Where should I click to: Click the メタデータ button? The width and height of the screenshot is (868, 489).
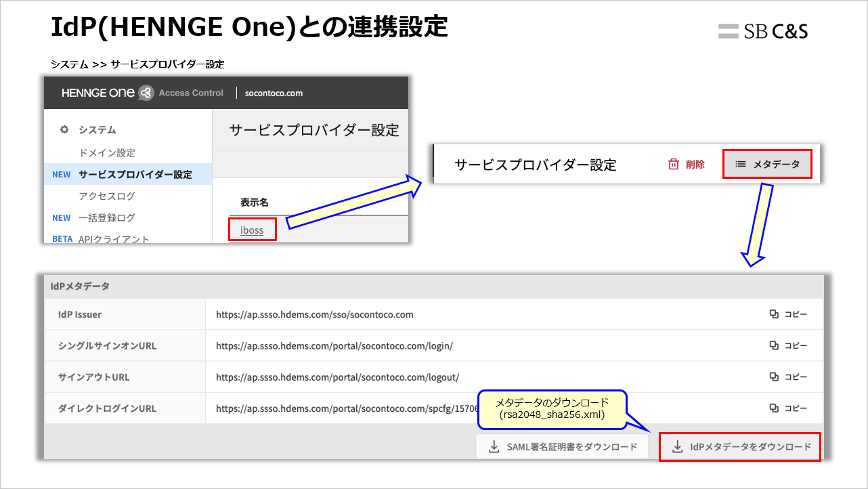pos(767,164)
